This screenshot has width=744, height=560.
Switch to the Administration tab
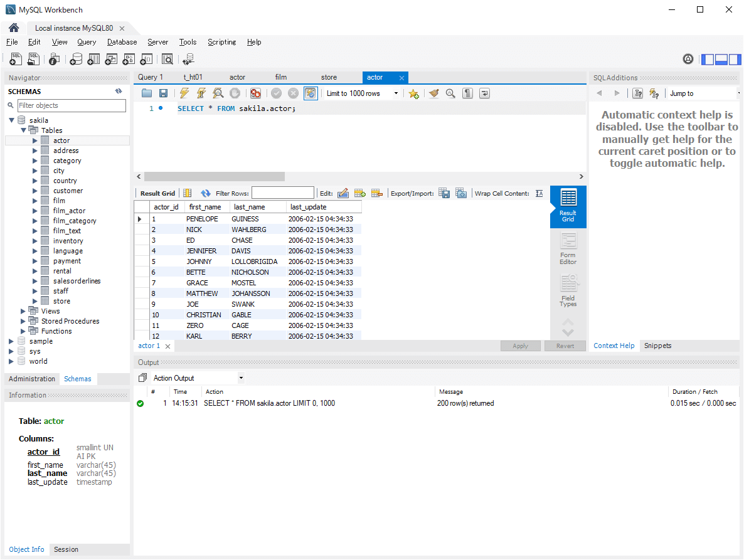tap(32, 379)
